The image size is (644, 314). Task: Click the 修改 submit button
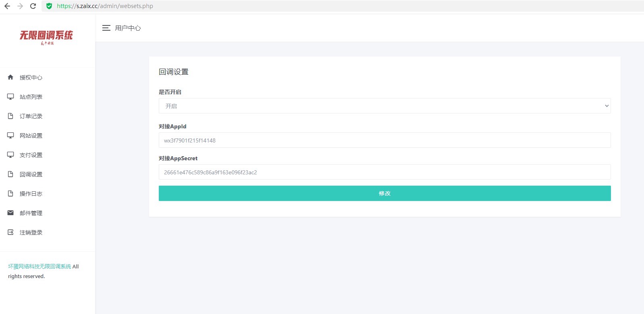384,193
